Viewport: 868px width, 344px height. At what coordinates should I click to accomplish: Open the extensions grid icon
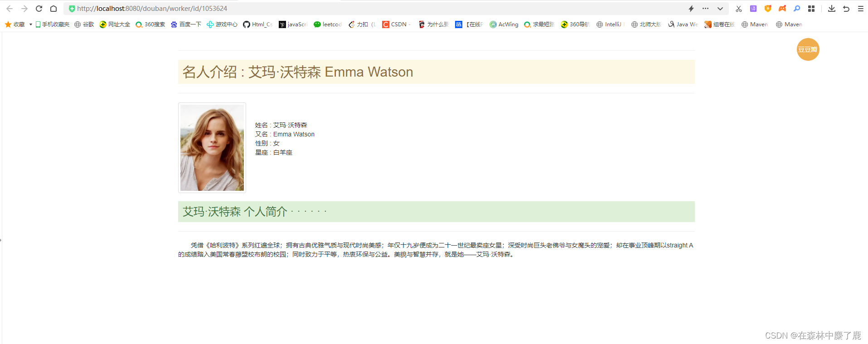[x=811, y=9]
